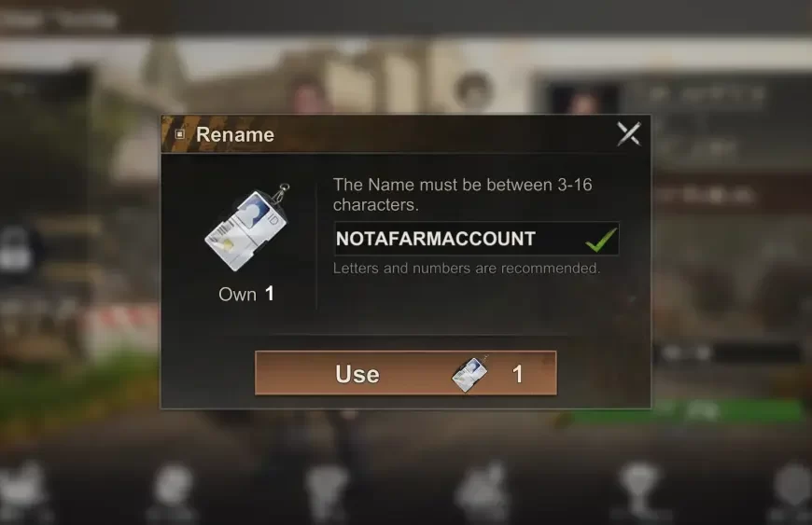Click the blurred character portrait in the dark frame
The image size is (812, 525).
(x=584, y=100)
